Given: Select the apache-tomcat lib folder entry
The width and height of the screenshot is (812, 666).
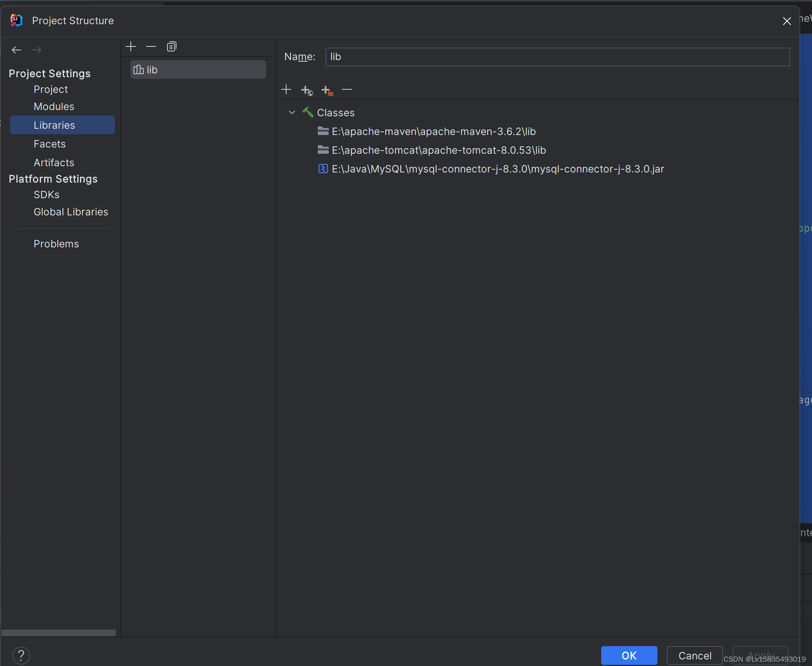Looking at the screenshot, I should coord(438,150).
